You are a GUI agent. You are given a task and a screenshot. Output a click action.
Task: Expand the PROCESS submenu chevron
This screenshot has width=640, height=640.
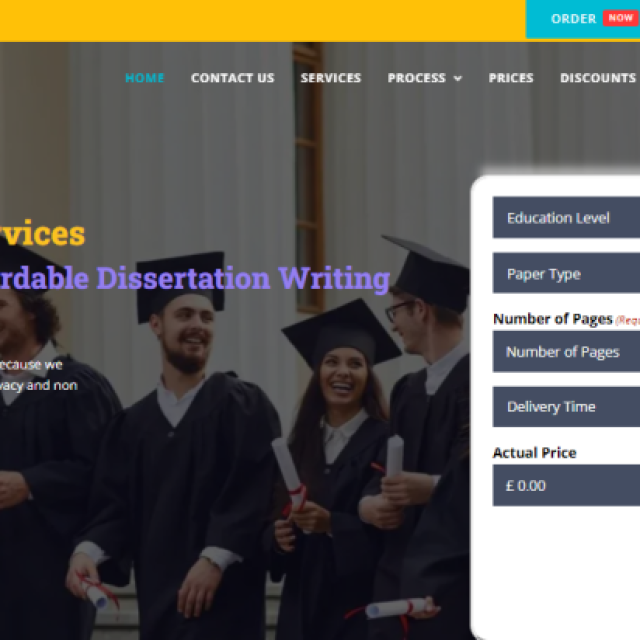click(458, 78)
